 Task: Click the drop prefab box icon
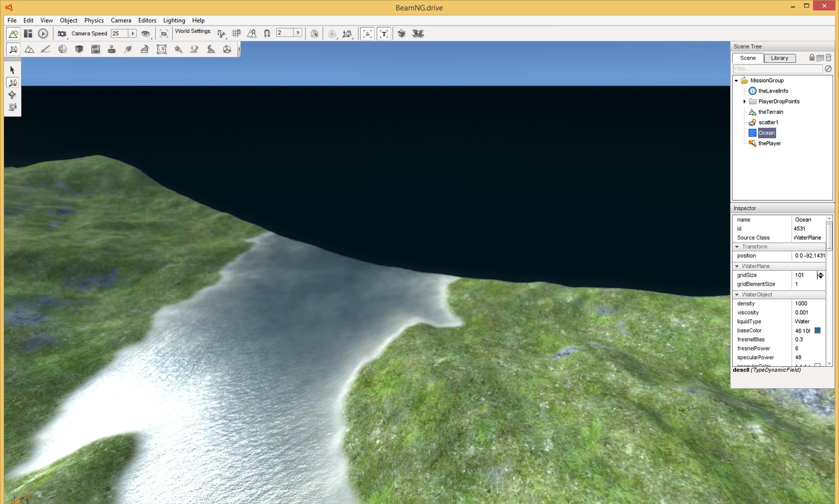coord(401,33)
